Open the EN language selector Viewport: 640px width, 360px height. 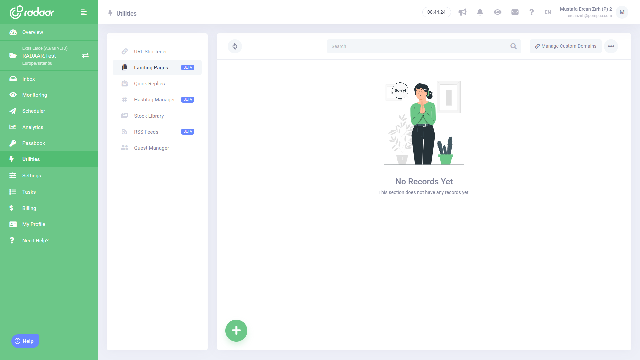548,12
